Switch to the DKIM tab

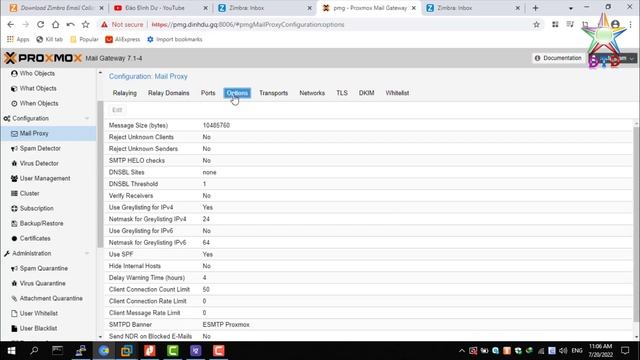point(367,93)
